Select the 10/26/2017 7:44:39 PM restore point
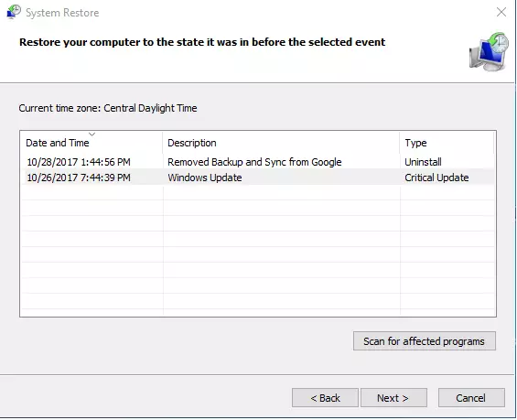 (79, 178)
